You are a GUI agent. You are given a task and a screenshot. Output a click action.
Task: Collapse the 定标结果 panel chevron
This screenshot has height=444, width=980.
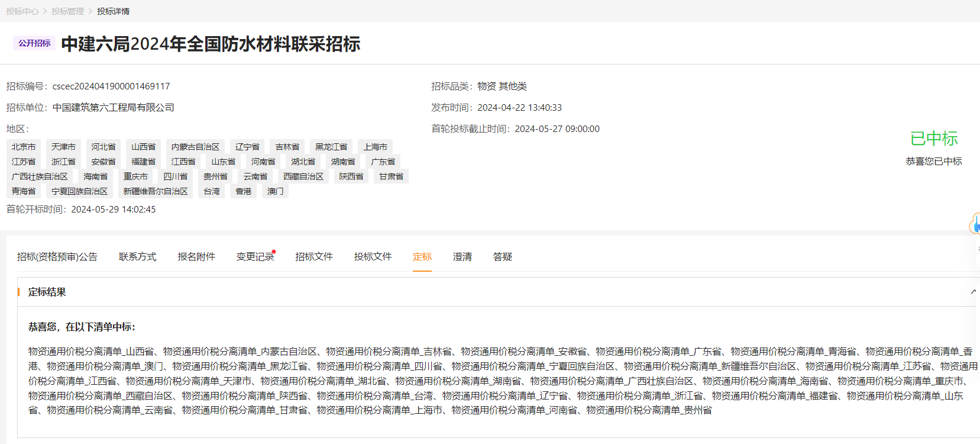(x=973, y=292)
